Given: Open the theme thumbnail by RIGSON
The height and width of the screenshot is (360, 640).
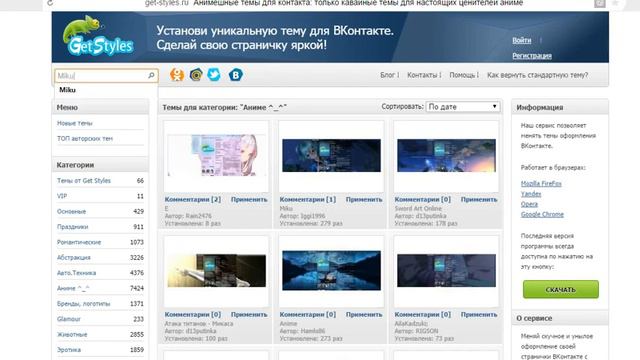Looking at the screenshot, I should coord(447,271).
